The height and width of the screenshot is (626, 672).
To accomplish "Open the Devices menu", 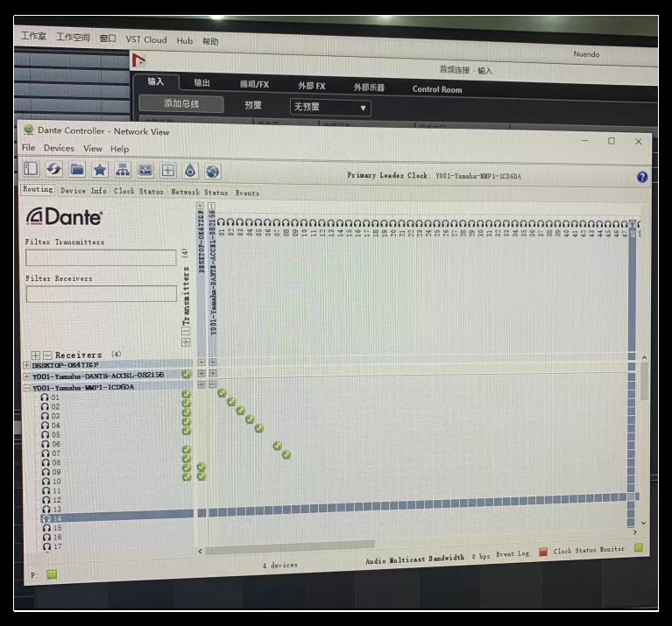I will 60,149.
